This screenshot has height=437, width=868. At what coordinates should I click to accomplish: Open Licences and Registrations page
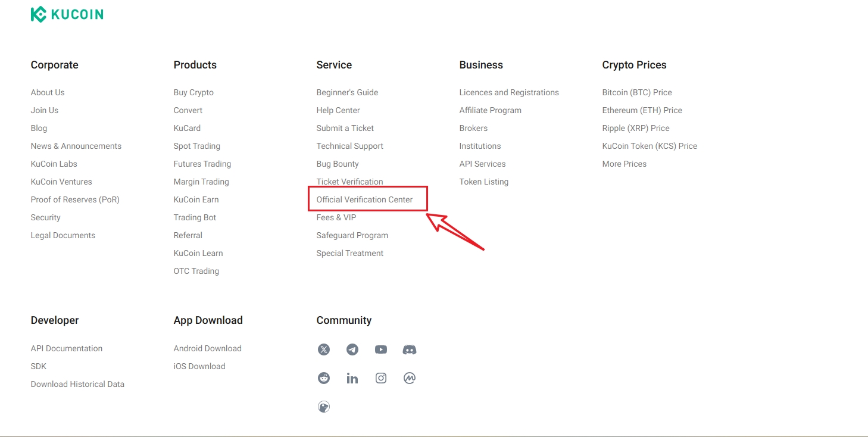(509, 92)
